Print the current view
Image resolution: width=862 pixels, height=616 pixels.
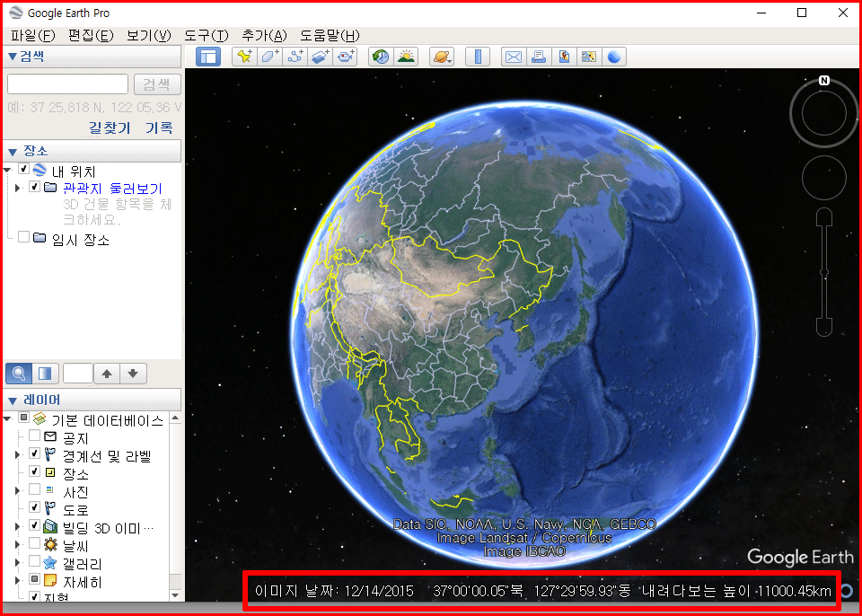coord(539,57)
